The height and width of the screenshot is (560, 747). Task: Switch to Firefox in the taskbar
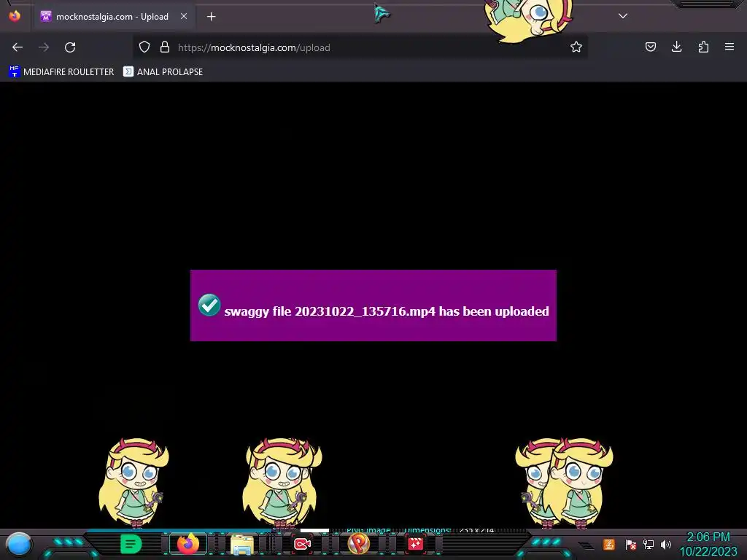(x=188, y=544)
